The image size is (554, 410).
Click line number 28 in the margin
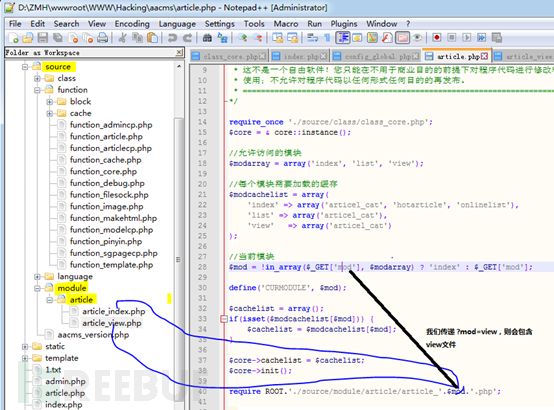click(x=202, y=267)
